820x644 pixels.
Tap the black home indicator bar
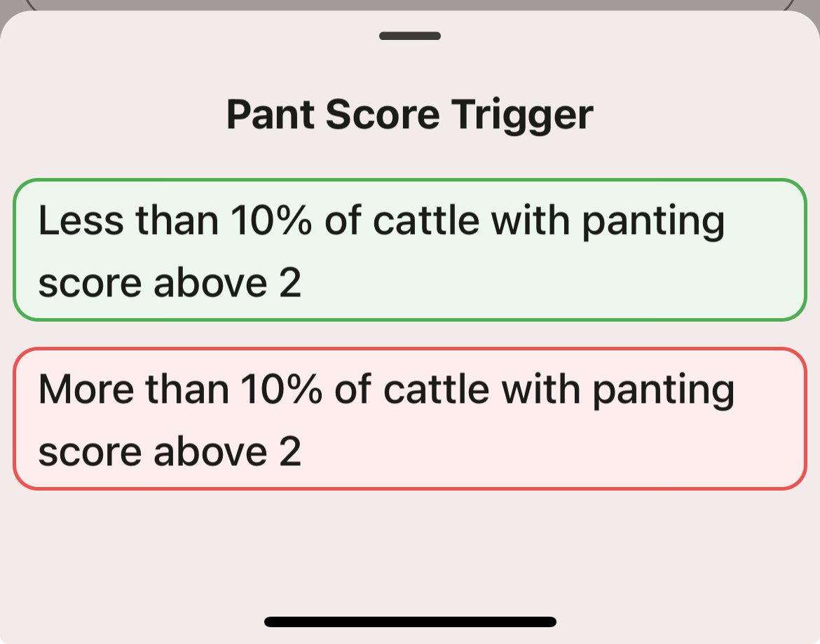point(410,622)
